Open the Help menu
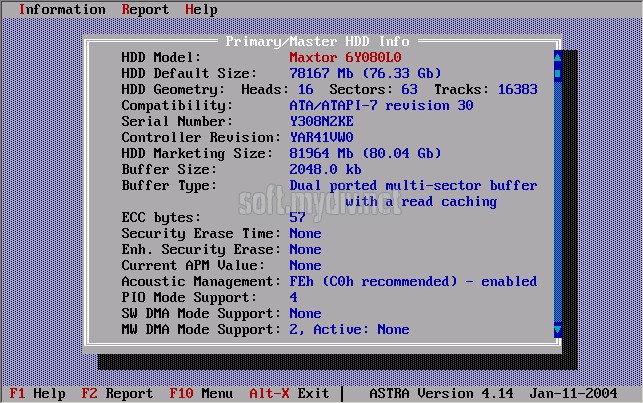Screen dimensions: 643x403 (x=201, y=9)
